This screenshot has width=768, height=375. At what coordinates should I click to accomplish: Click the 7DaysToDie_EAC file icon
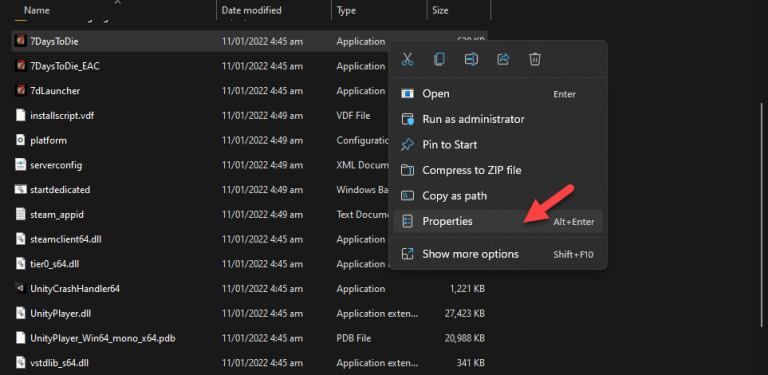pos(21,66)
